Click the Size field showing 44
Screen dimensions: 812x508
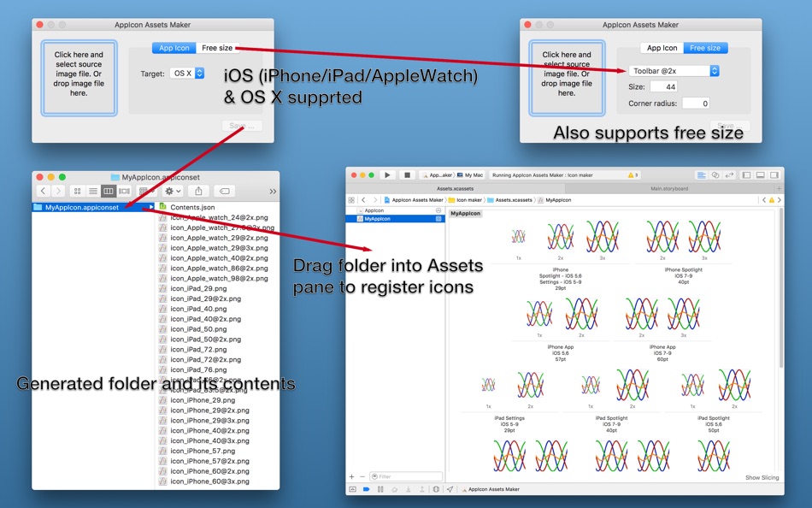coord(664,86)
